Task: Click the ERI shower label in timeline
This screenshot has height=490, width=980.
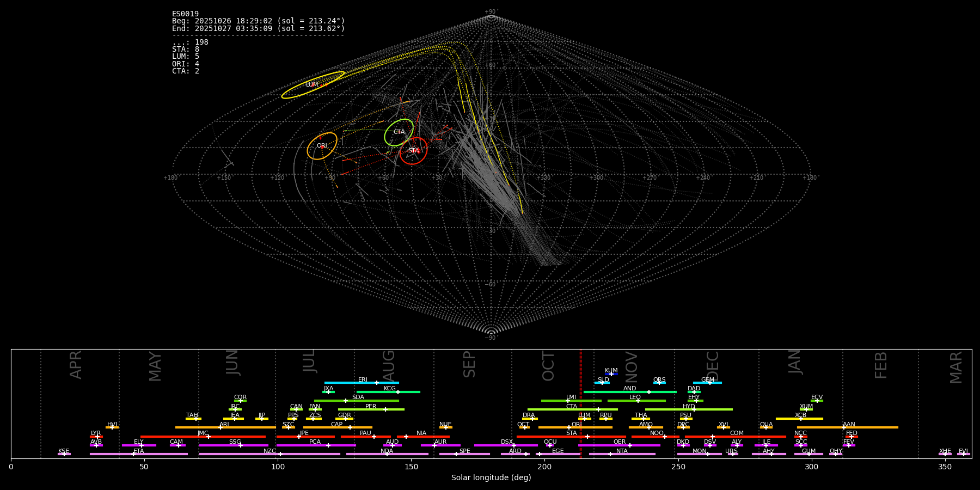Action: point(363,380)
